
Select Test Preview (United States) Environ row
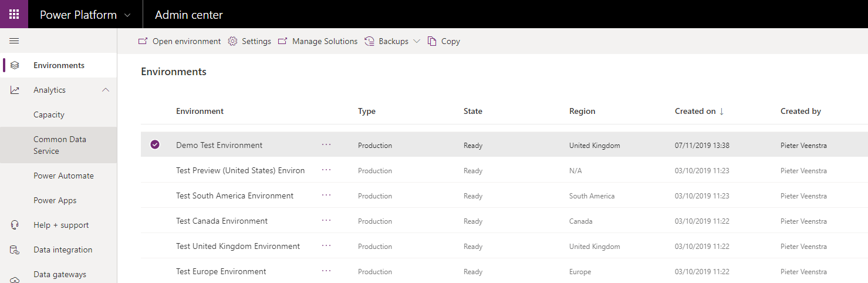pyautogui.click(x=241, y=170)
